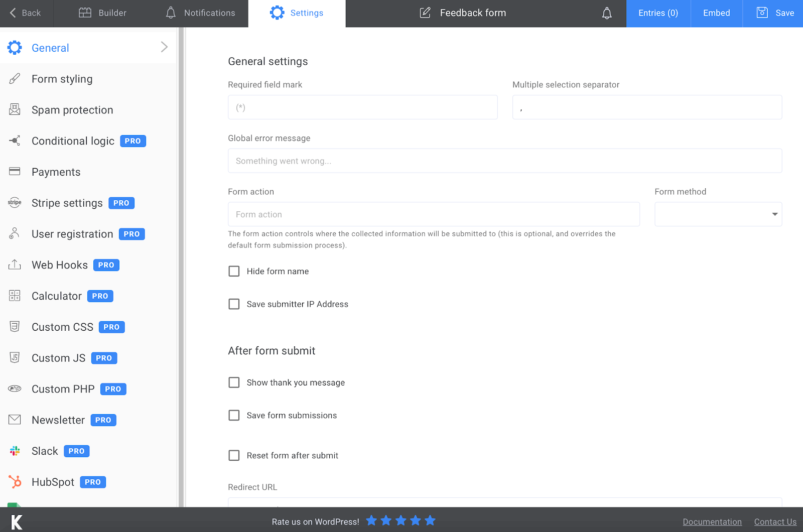Viewport: 803px width, 532px height.
Task: Open the Spam protection settings
Action: 72,110
